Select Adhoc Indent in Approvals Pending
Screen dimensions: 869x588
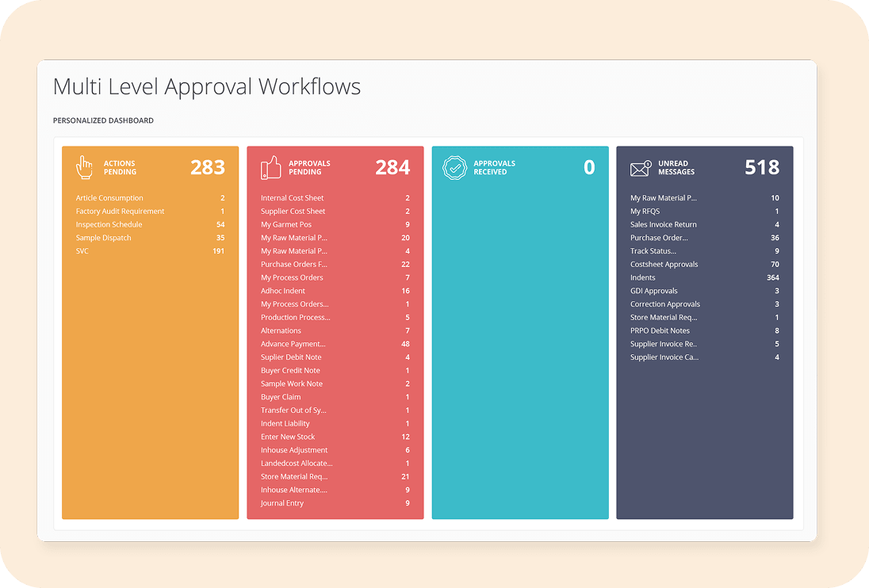(282, 291)
